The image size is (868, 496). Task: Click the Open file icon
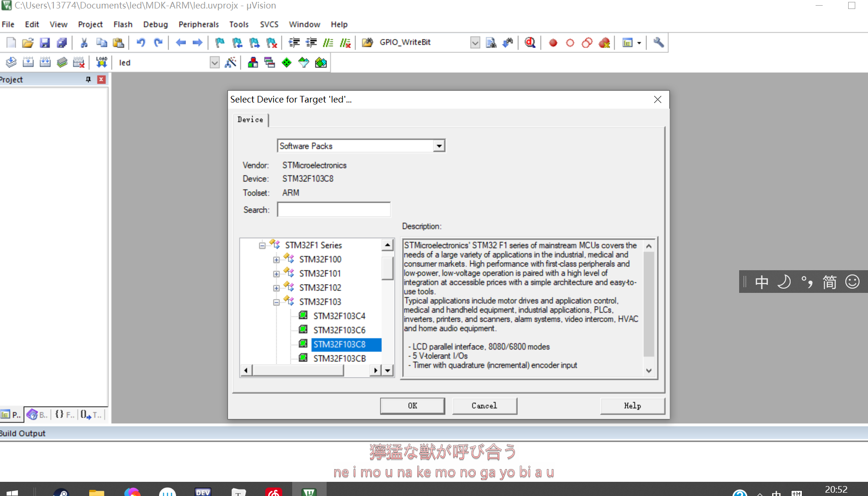[28, 43]
